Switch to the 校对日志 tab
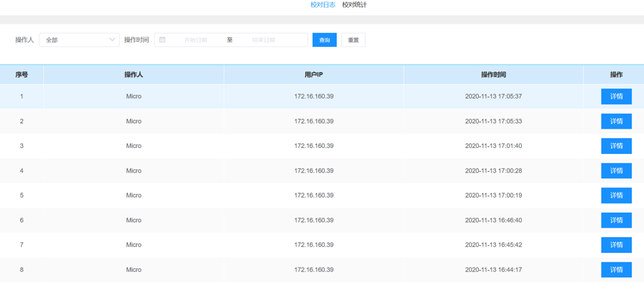 coord(322,5)
